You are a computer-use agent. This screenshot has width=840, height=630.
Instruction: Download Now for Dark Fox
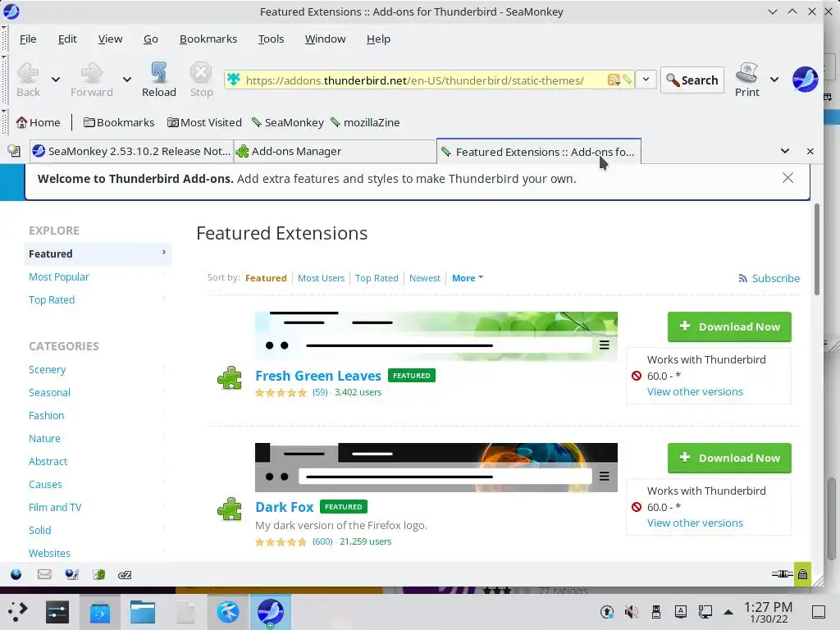click(x=729, y=458)
